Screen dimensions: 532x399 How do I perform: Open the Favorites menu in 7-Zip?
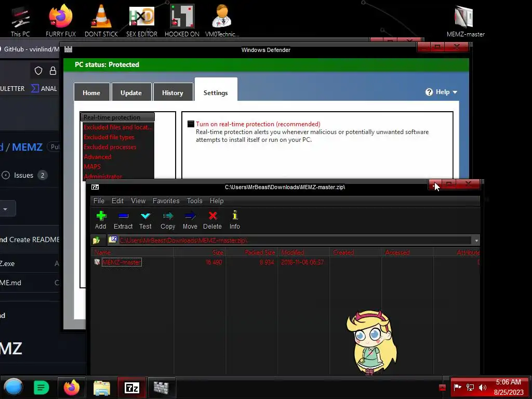[166, 201]
